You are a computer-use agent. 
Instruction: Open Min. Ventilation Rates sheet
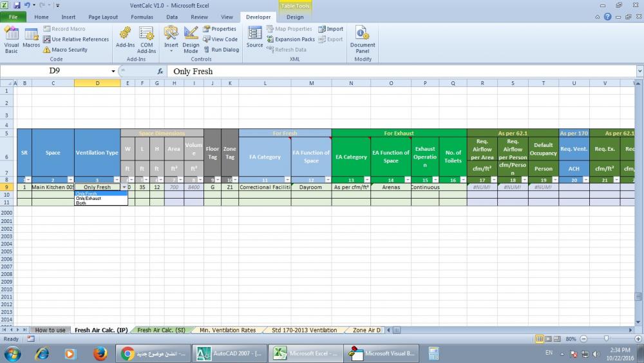click(227, 329)
